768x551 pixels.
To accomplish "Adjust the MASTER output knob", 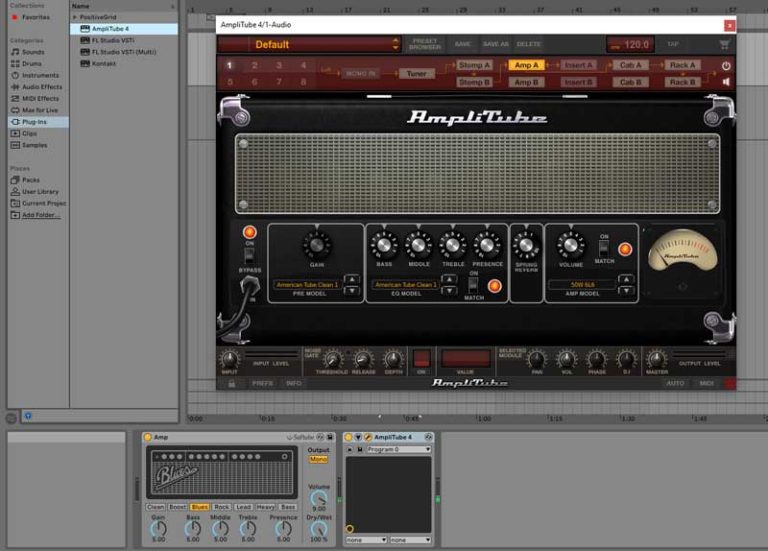I will (656, 359).
